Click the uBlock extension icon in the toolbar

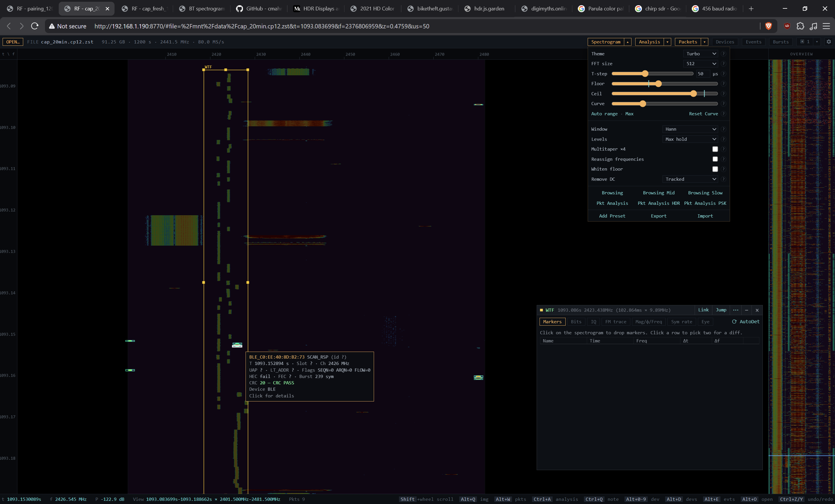787,26
